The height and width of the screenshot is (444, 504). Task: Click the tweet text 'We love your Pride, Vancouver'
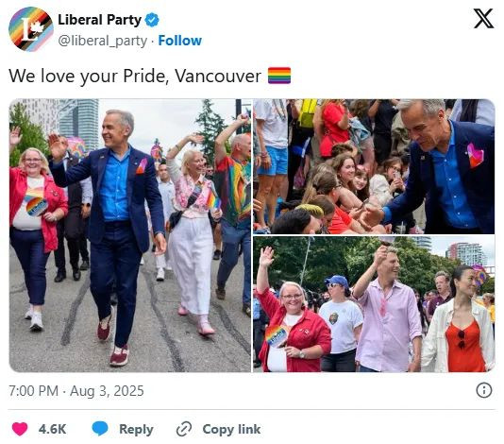coord(135,76)
